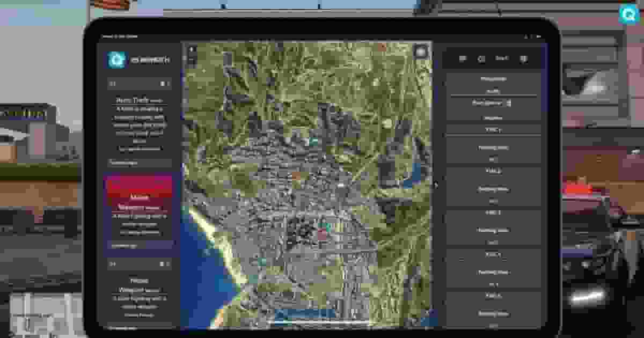Click the pale circular marker in the northeast hills

(x=387, y=123)
